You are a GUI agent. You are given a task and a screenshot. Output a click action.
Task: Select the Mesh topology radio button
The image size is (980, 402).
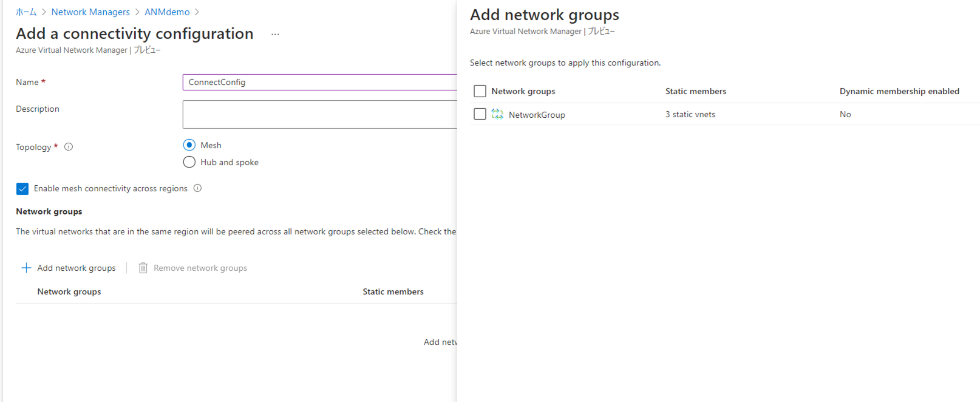point(189,145)
